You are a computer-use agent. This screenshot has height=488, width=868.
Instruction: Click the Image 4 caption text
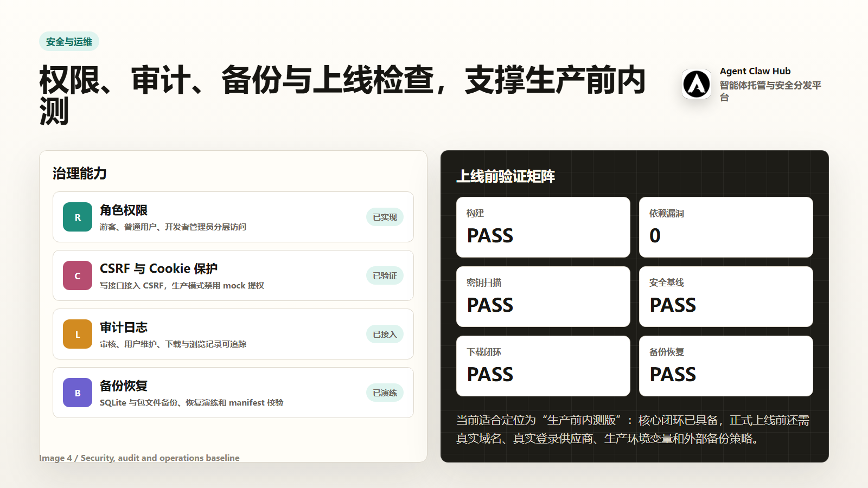coord(139,458)
